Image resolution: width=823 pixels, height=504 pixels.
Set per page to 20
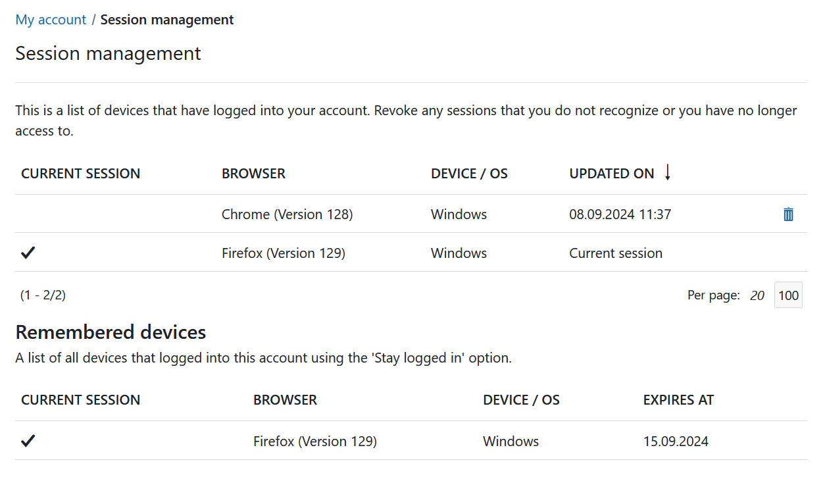coord(757,295)
